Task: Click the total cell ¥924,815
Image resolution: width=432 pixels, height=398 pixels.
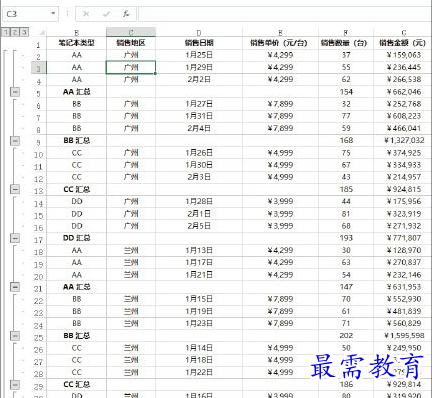Action: 403,189
